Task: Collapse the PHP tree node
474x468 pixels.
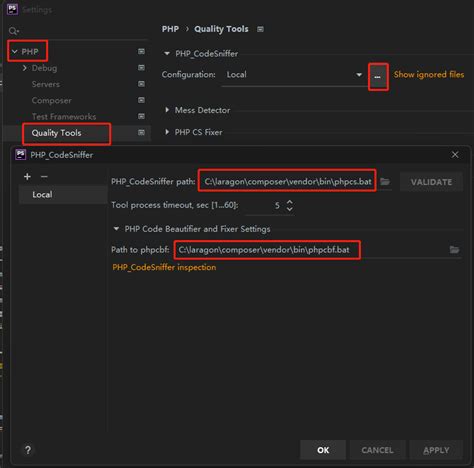Action: [x=14, y=52]
